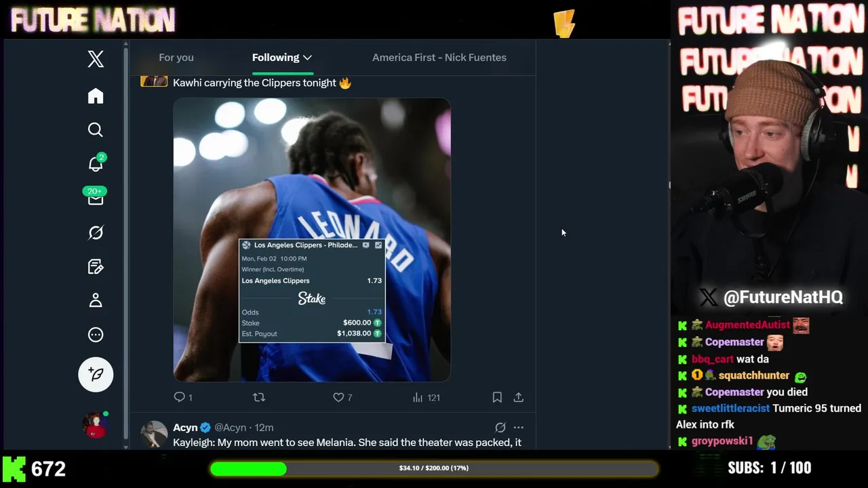This screenshot has width=868, height=488.
Task: Click the Kawhi carrying the Clippers text
Action: pyautogui.click(x=262, y=83)
